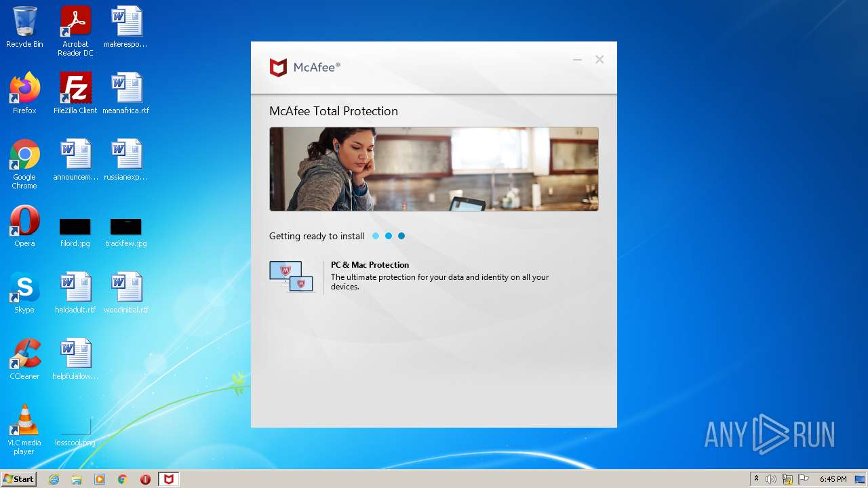Select the russianexp... document icon
The image size is (868, 488).
[x=126, y=160]
